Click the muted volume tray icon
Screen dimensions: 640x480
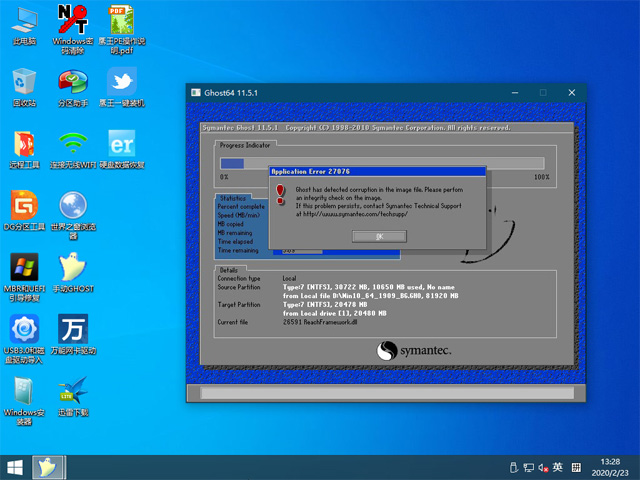click(x=543, y=468)
